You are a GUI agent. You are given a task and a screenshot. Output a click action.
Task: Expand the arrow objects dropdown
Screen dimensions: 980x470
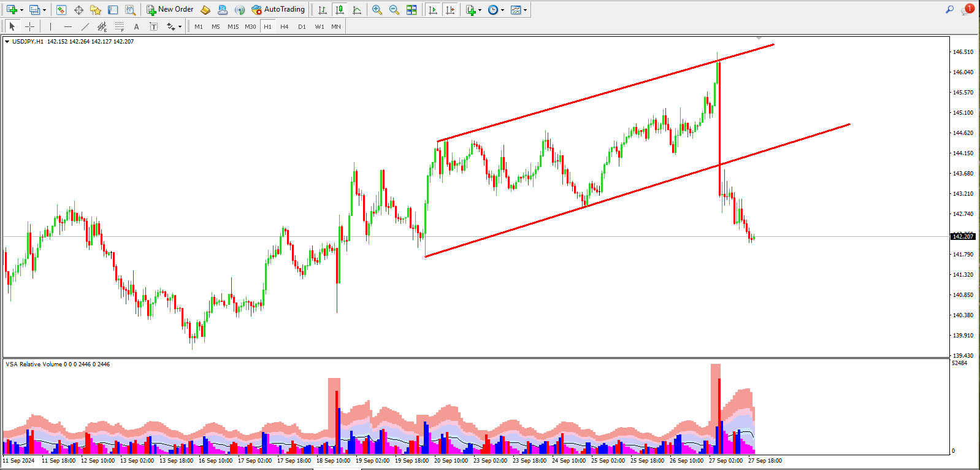[180, 27]
